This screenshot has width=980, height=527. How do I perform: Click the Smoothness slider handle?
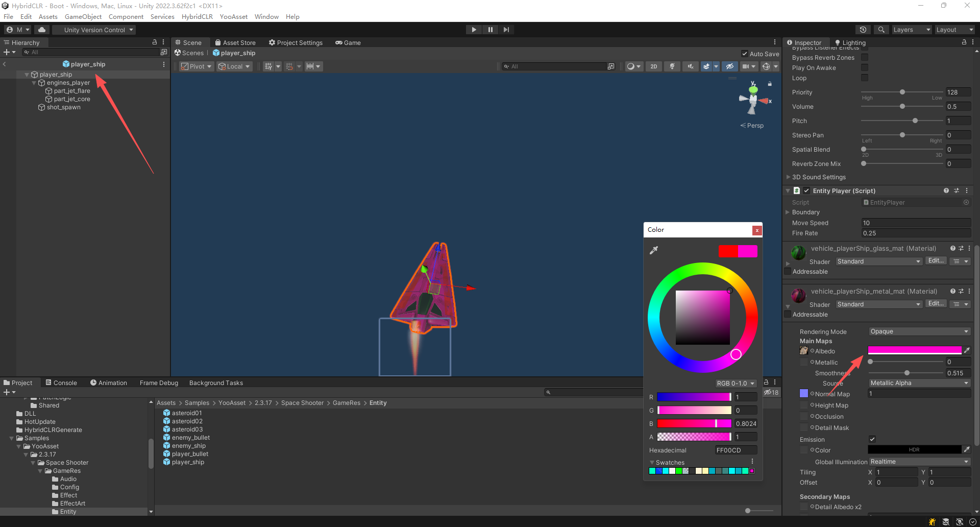[907, 373]
